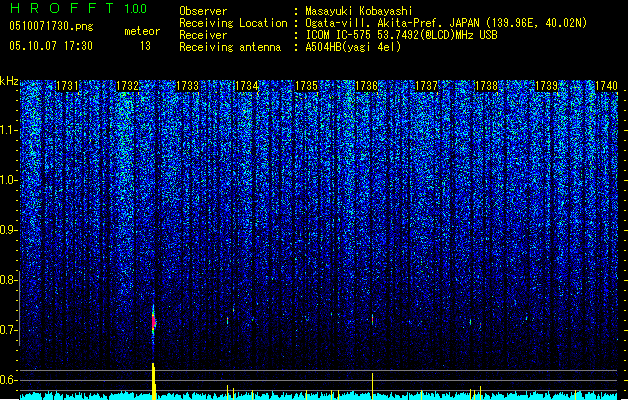Click the 0.8 kHz axis label
This screenshot has height=400, width=629.
[8, 280]
